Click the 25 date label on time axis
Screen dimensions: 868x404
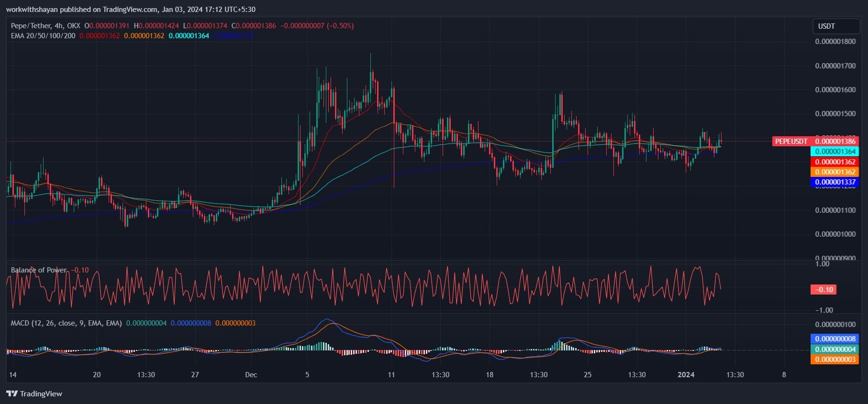(x=588, y=375)
